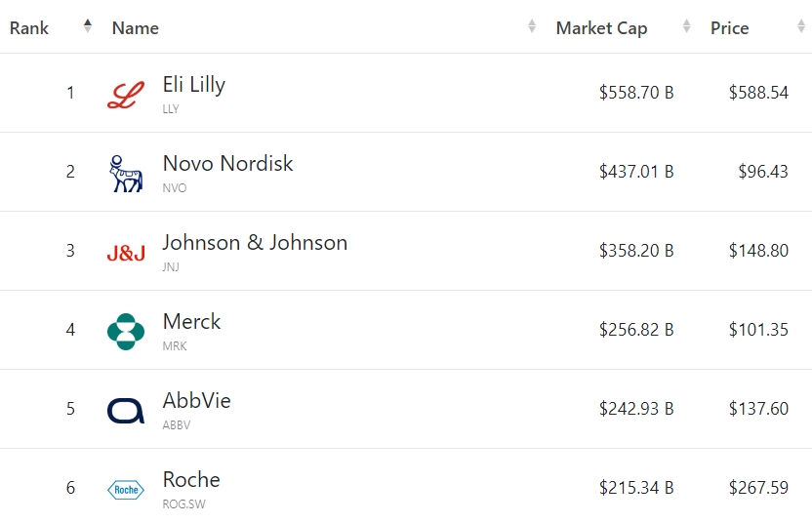
Task: Click the Eli Lilly logo icon
Action: [125, 95]
